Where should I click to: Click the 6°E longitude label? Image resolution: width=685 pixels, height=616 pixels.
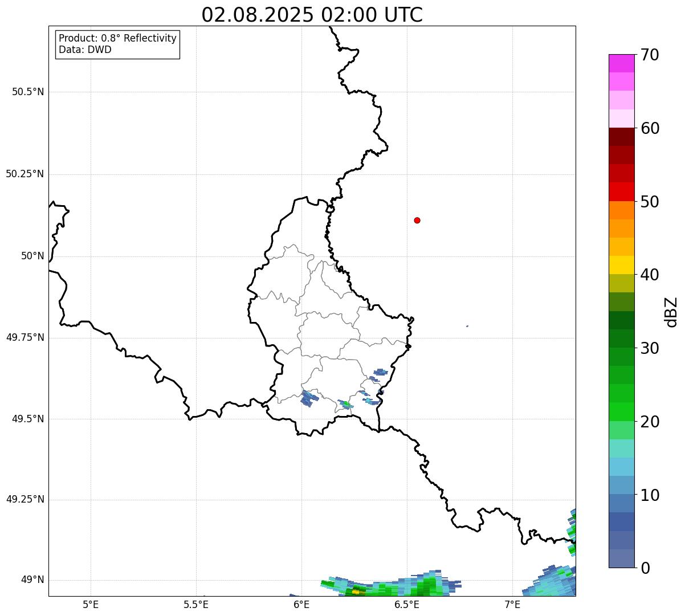[x=301, y=605]
